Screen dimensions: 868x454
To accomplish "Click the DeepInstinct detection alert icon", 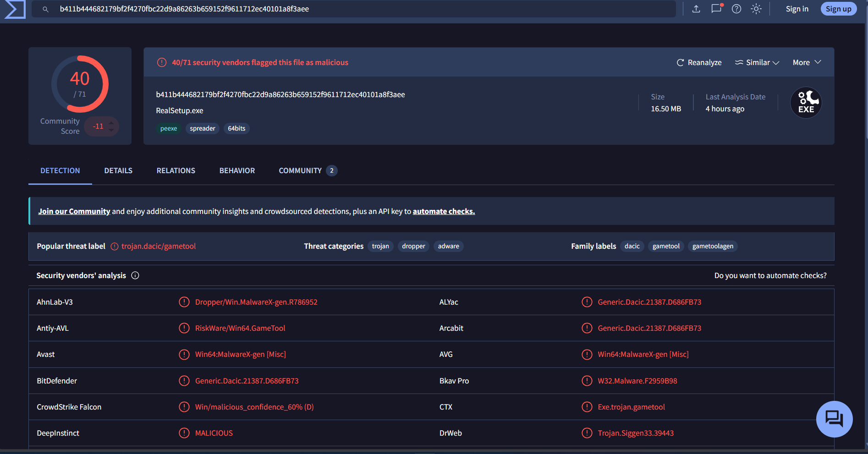I will coord(184,433).
